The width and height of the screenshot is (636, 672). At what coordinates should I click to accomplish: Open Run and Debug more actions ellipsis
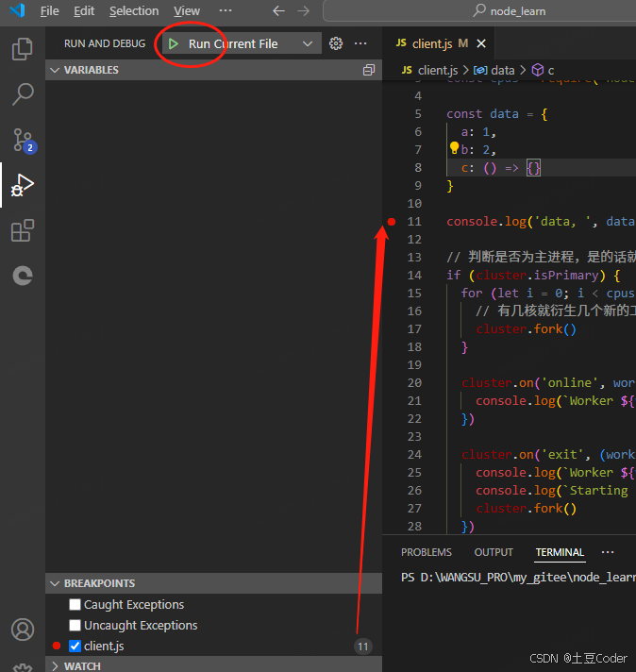360,43
